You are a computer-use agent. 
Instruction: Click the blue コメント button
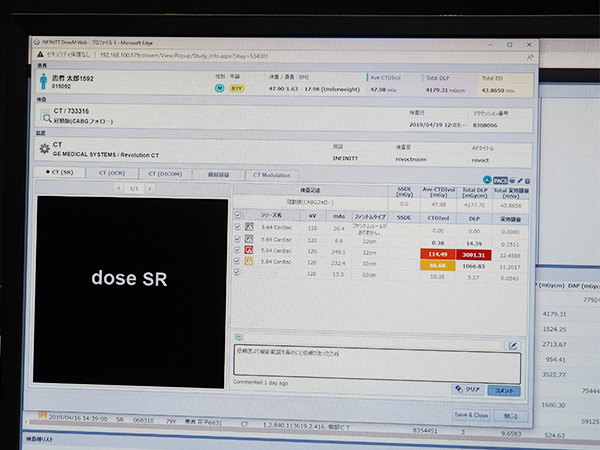503,389
